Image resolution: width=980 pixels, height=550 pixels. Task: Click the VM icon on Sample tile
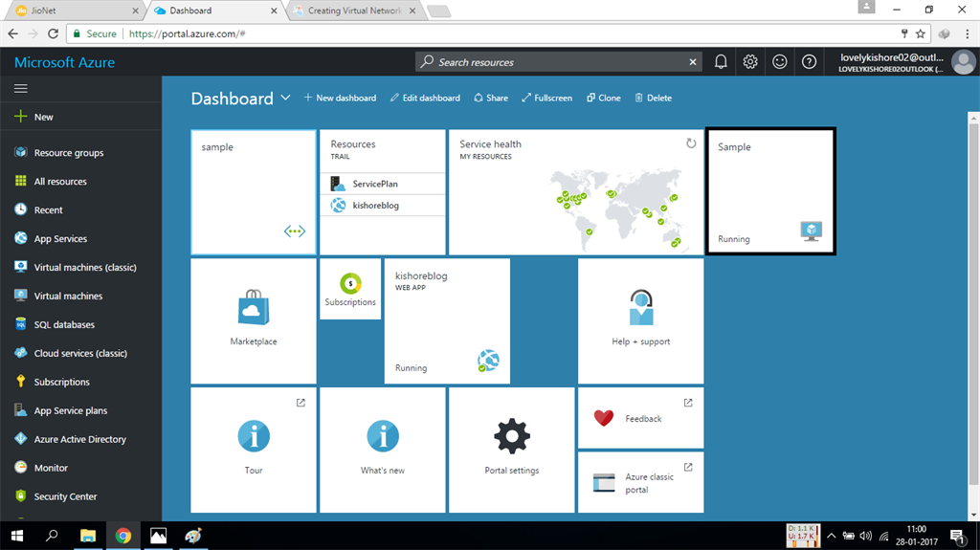coord(812,231)
